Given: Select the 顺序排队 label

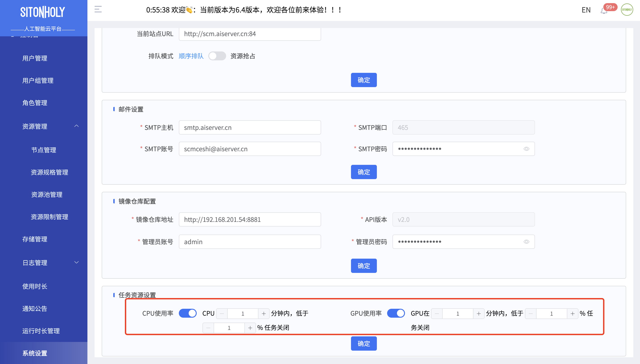Looking at the screenshot, I should click(x=191, y=56).
